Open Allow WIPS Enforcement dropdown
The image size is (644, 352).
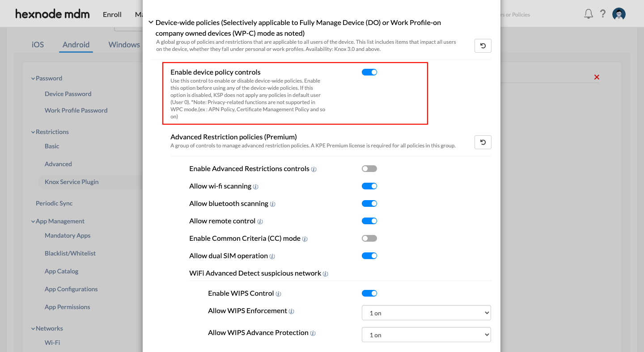point(426,313)
